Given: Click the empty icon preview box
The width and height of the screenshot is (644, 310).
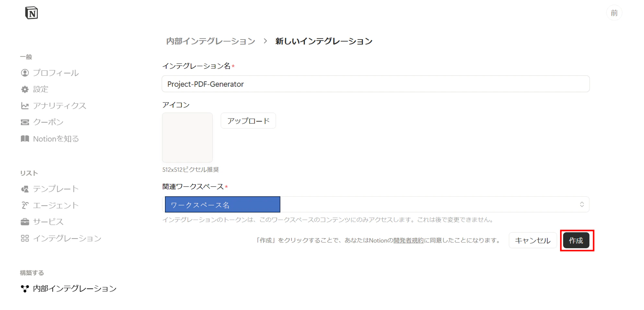Looking at the screenshot, I should point(187,137).
